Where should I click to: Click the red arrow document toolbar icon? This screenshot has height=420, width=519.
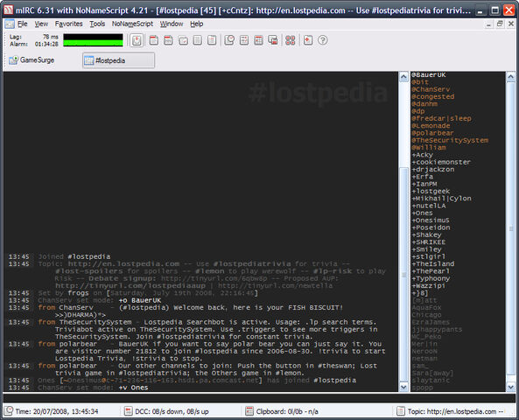click(308, 40)
